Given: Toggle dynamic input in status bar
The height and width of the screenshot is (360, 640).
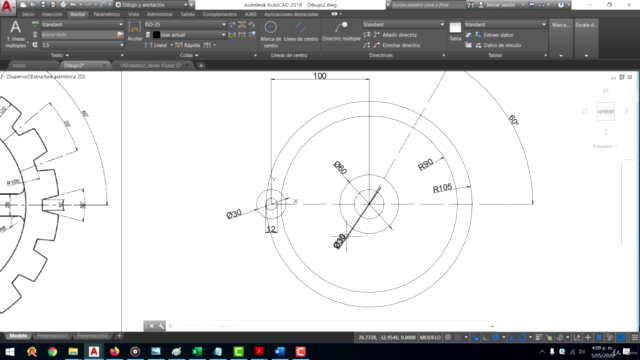Looking at the screenshot, I should tap(476, 338).
